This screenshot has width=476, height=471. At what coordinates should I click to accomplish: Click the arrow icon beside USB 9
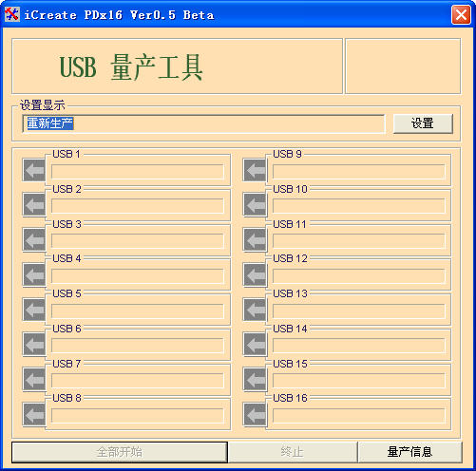pos(255,170)
